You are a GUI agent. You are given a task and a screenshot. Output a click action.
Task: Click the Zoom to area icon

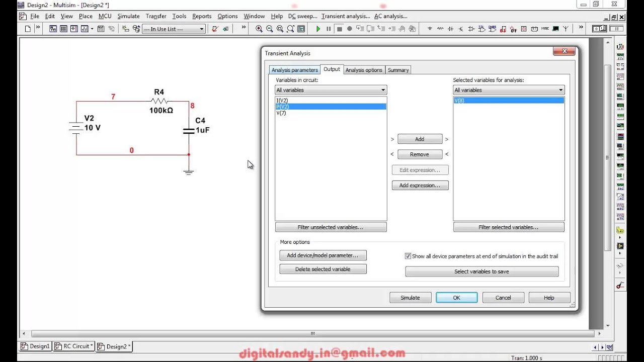280,29
